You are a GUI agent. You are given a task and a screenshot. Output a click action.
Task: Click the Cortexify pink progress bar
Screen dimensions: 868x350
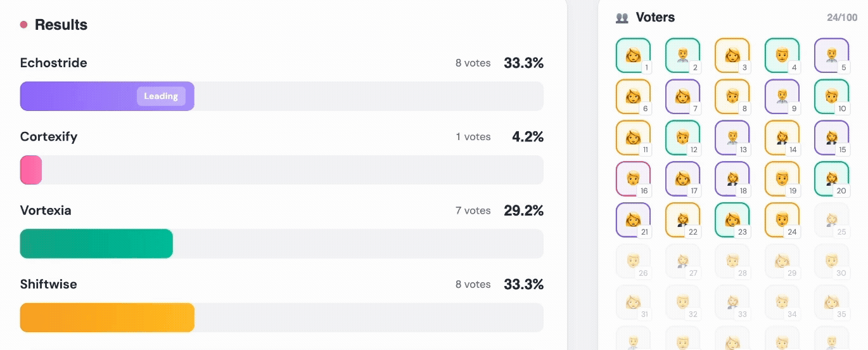pyautogui.click(x=31, y=170)
